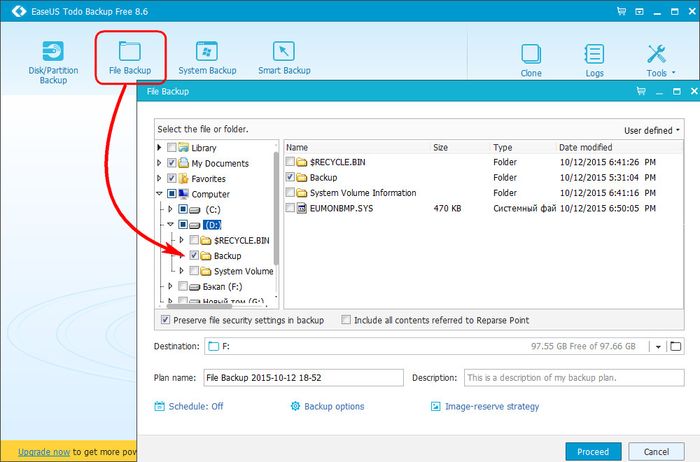Click System Volume Information folder icon in list
700x462 pixels.
pyautogui.click(x=302, y=193)
